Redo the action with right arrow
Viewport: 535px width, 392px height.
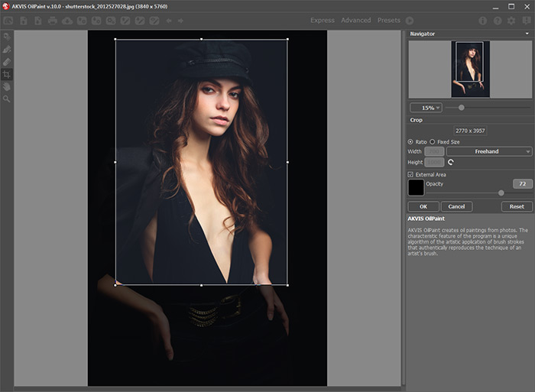coord(180,21)
